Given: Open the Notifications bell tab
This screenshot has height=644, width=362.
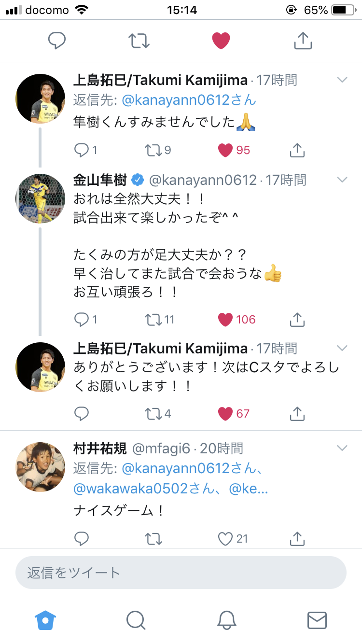Looking at the screenshot, I should (226, 620).
